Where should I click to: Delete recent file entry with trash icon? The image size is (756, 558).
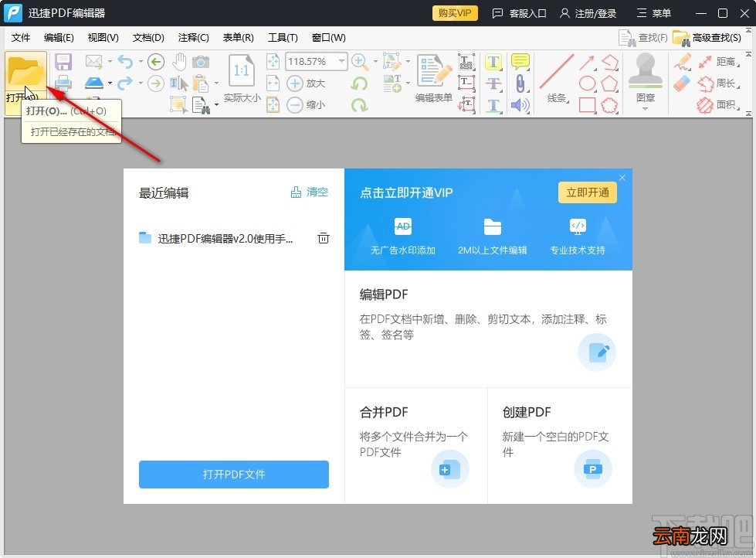(324, 238)
